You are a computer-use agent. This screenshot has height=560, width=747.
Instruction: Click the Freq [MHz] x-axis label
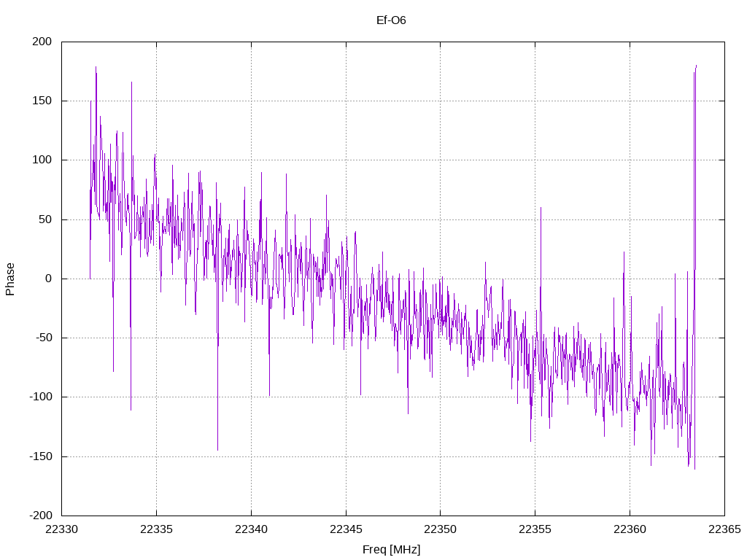pyautogui.click(x=391, y=550)
